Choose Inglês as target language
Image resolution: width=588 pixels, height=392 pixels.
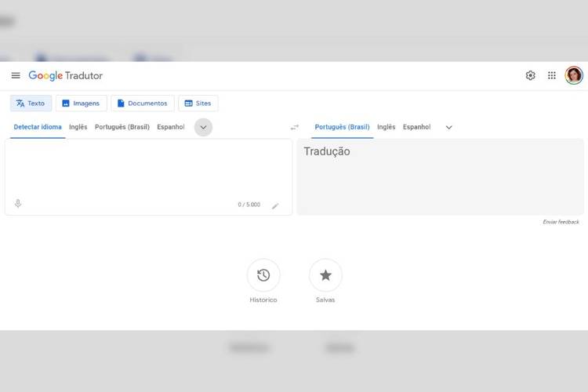click(387, 127)
